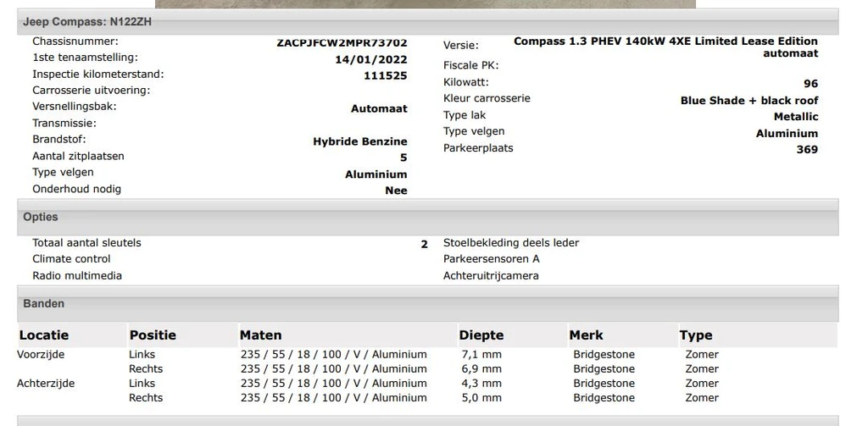
Task: Click Bridgestone in the 7,1 mm row
Action: pos(604,355)
